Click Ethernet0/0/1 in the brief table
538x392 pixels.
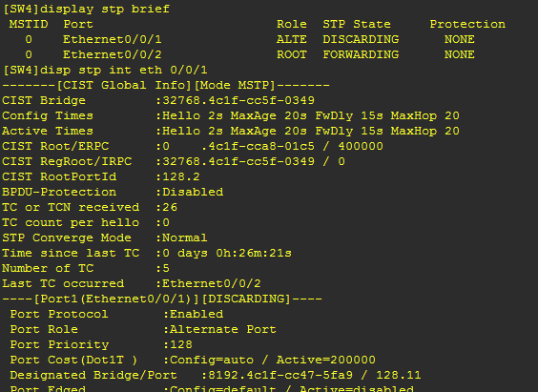pos(113,39)
